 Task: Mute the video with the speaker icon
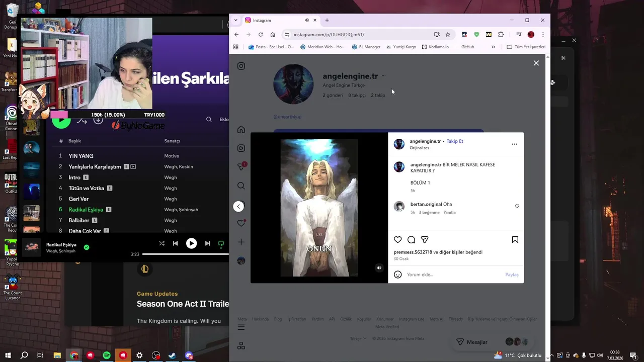379,268
